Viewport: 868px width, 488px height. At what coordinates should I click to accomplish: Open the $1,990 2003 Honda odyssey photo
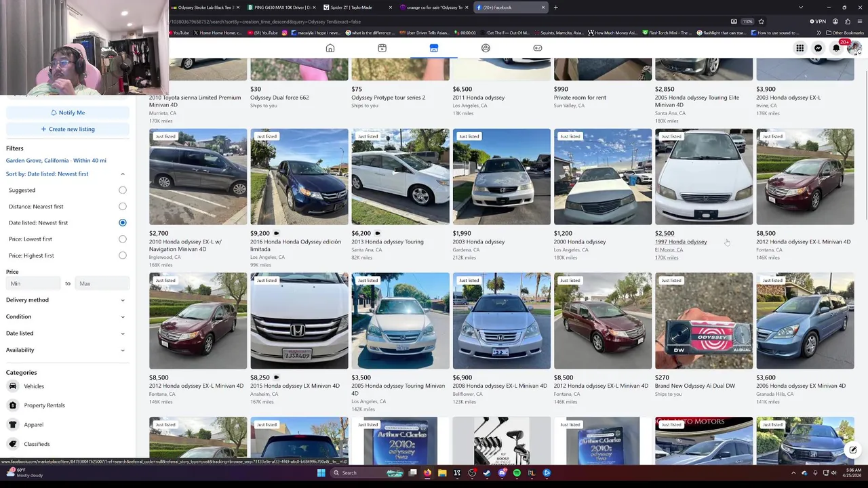coord(502,177)
